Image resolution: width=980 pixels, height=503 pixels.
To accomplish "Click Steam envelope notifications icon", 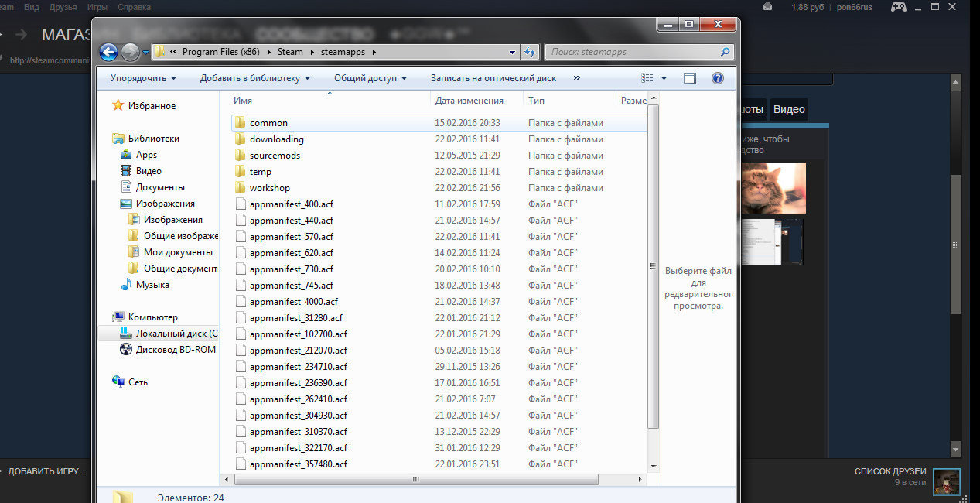I will [x=767, y=6].
